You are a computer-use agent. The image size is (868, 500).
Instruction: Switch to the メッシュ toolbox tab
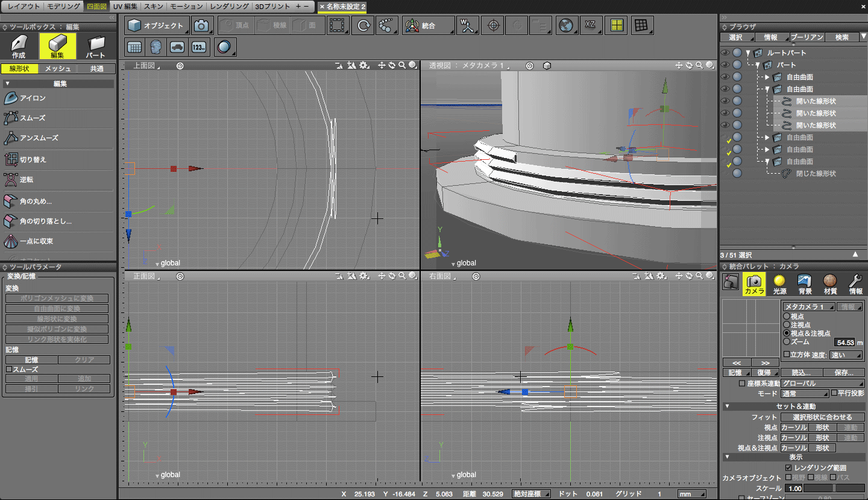click(x=58, y=69)
